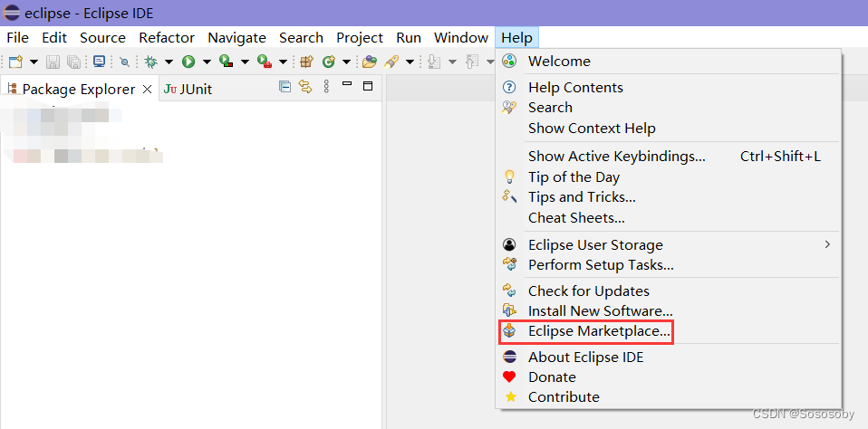Click the New wizard toolbar icon
This screenshot has width=868, height=429.
(x=15, y=62)
